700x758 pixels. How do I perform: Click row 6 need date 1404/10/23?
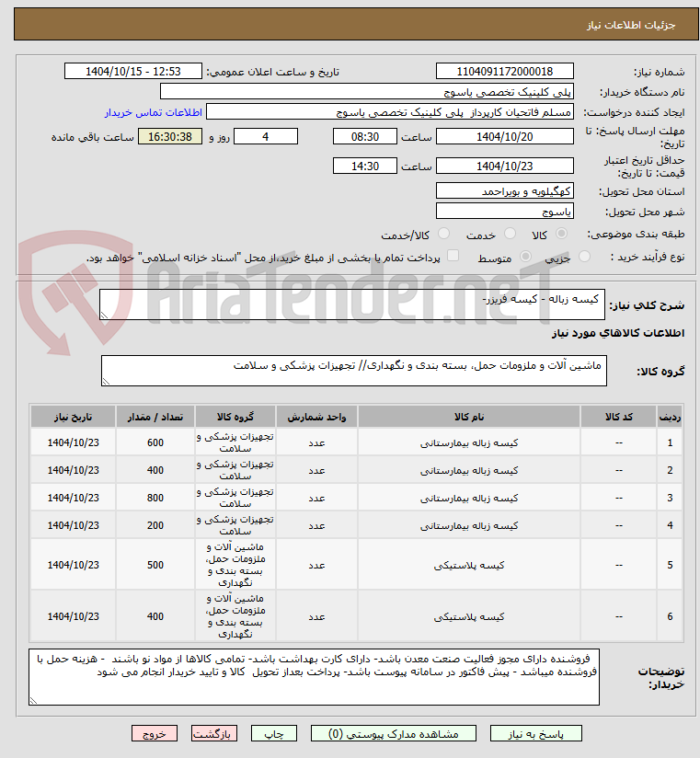73,617
